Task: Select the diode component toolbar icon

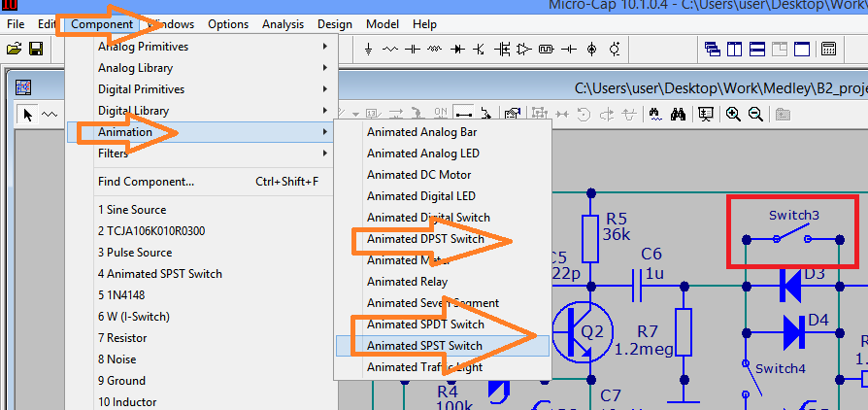Action: (x=456, y=49)
